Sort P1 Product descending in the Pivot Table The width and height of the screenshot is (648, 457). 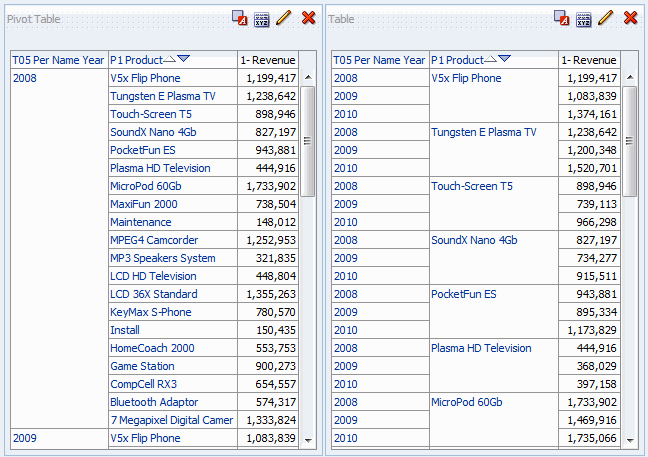[x=183, y=60]
